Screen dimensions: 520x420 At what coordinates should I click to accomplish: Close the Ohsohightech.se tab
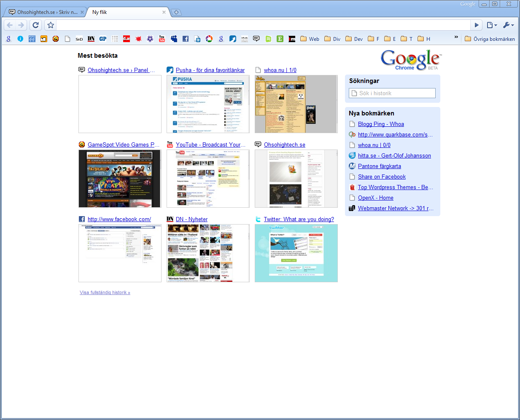pos(82,12)
